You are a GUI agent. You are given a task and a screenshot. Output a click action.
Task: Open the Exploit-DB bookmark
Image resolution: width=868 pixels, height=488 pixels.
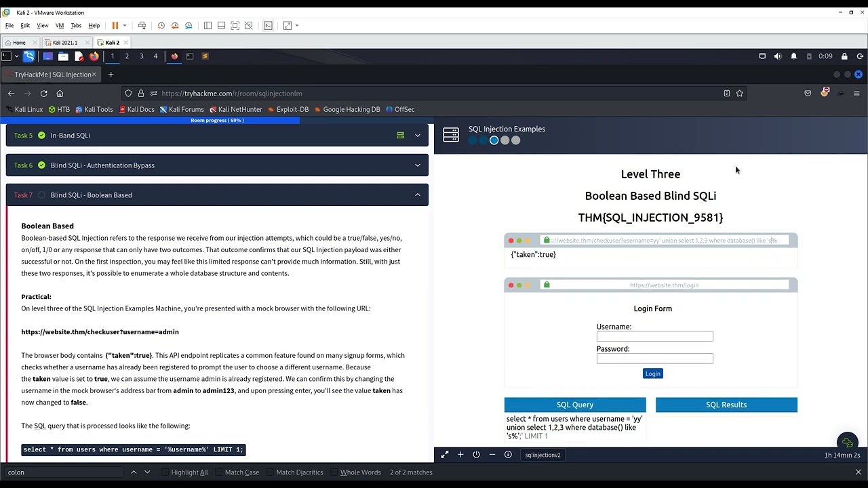pos(292,109)
